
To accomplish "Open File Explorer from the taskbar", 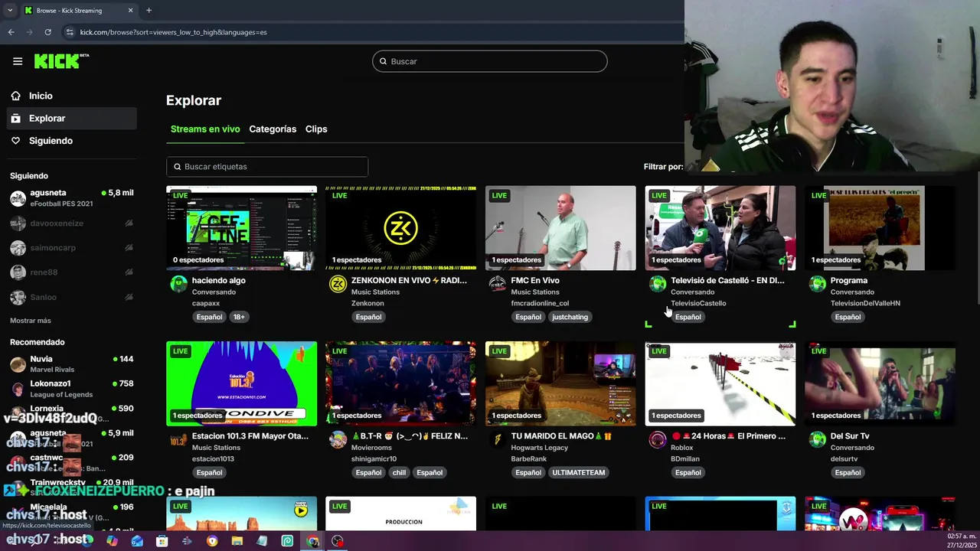I will 237,541.
